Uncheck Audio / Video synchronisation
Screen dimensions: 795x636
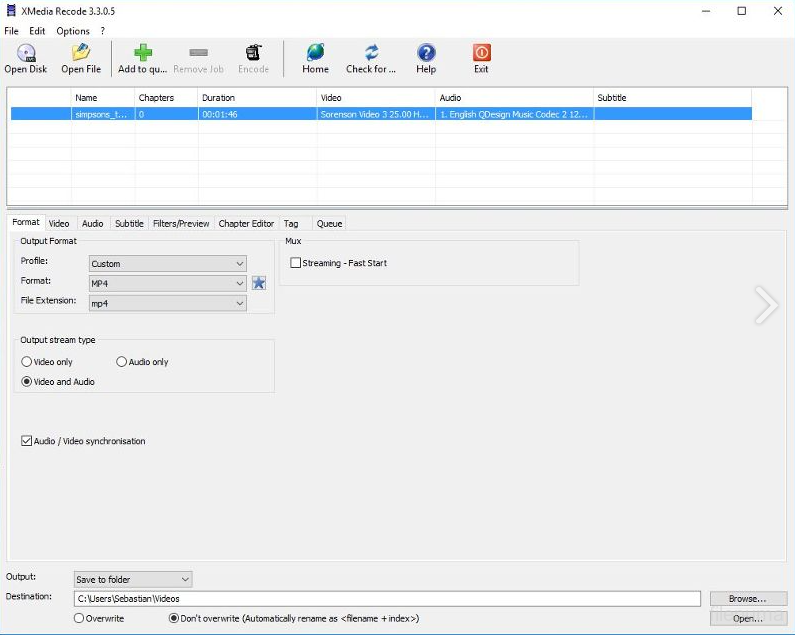[x=27, y=441]
